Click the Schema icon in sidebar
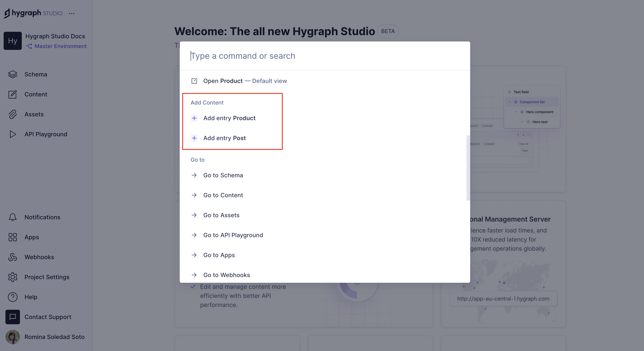 click(12, 74)
